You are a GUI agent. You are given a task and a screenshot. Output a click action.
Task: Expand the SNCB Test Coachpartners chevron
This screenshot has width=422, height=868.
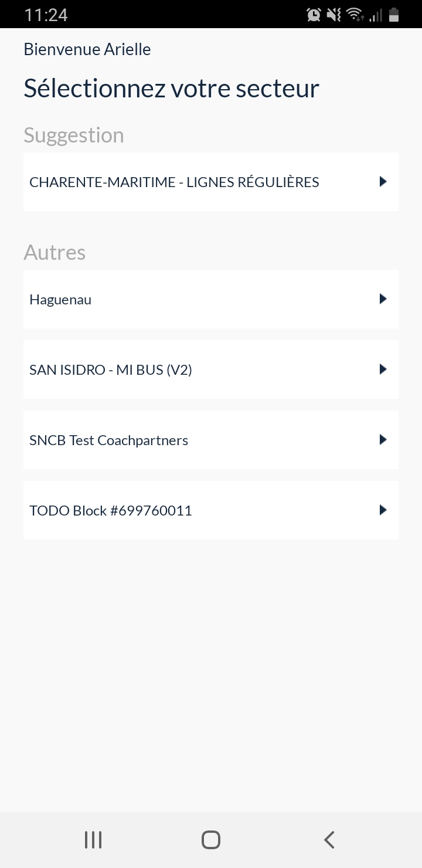[383, 440]
